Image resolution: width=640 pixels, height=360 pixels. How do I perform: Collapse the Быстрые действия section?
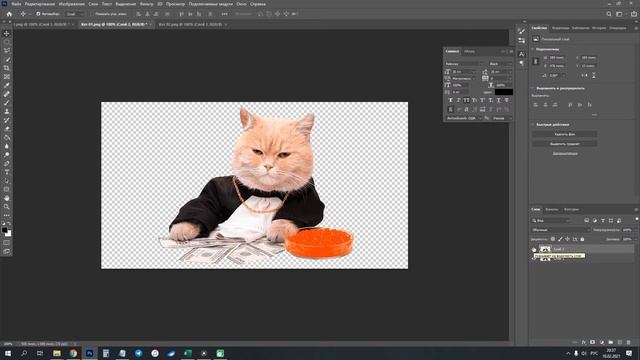coord(533,124)
